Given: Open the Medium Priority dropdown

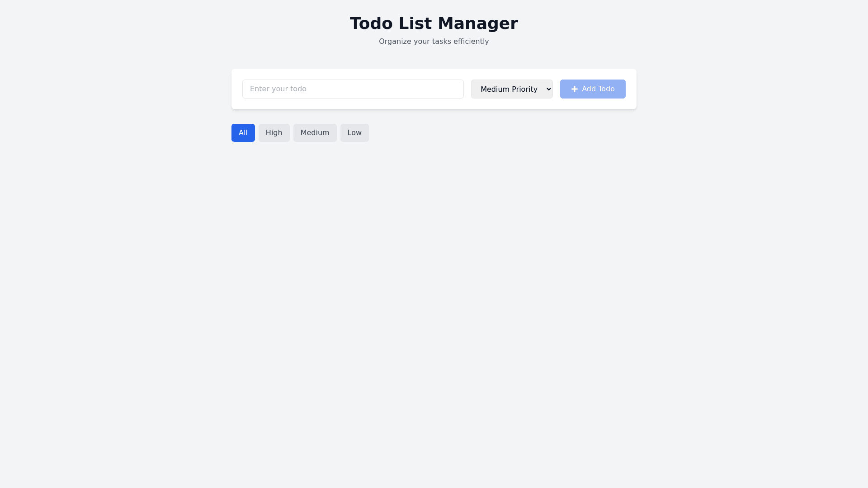Looking at the screenshot, I should 511,89.
